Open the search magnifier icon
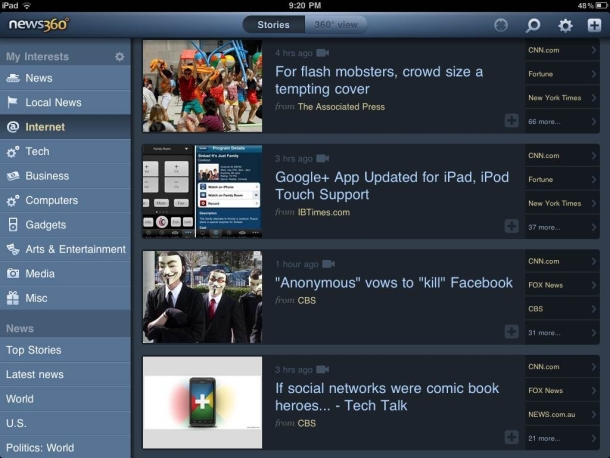Image resolution: width=610 pixels, height=458 pixels. pos(533,26)
